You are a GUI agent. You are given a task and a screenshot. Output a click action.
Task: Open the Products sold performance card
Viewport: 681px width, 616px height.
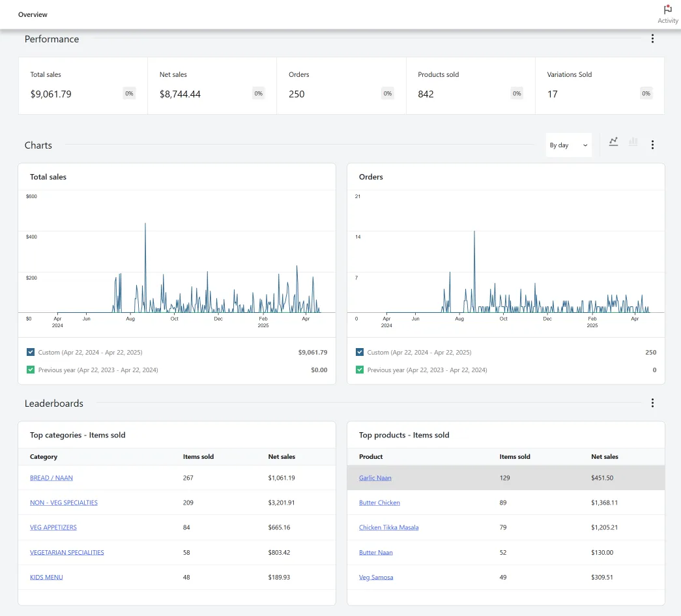[x=471, y=85]
